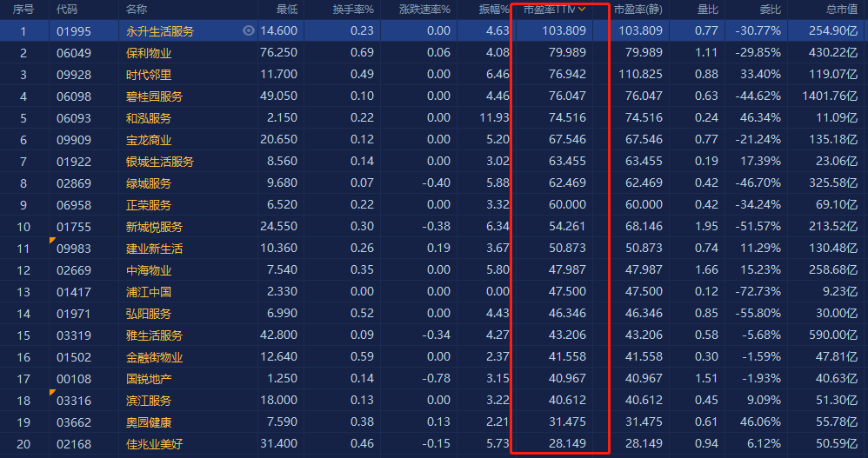Select the stock 奥园健康
The image size is (868, 458).
(x=149, y=422)
